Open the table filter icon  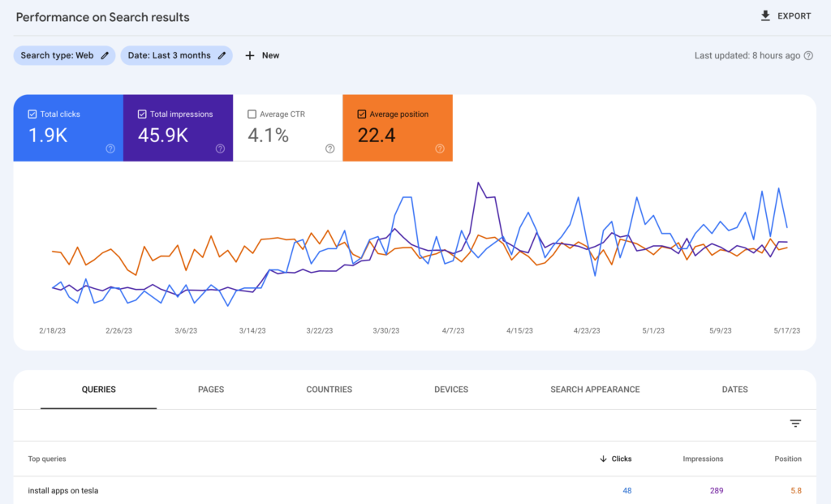click(x=795, y=424)
